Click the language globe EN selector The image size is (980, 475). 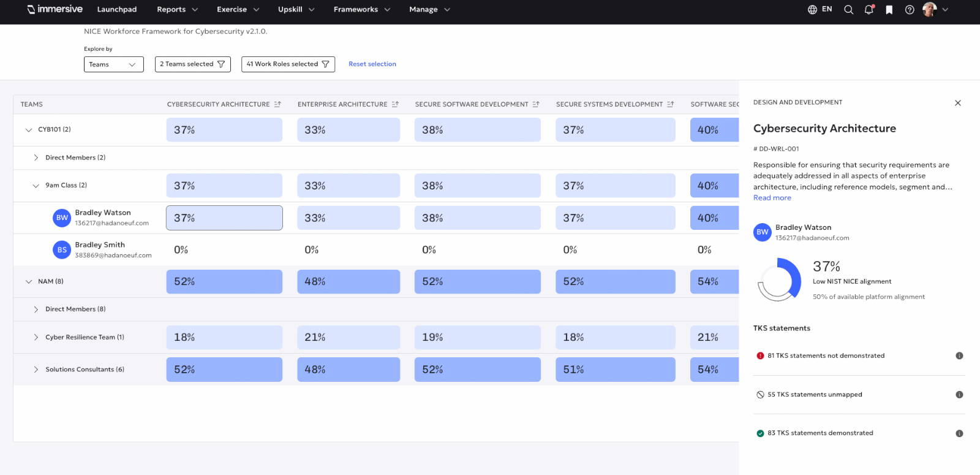pos(820,9)
